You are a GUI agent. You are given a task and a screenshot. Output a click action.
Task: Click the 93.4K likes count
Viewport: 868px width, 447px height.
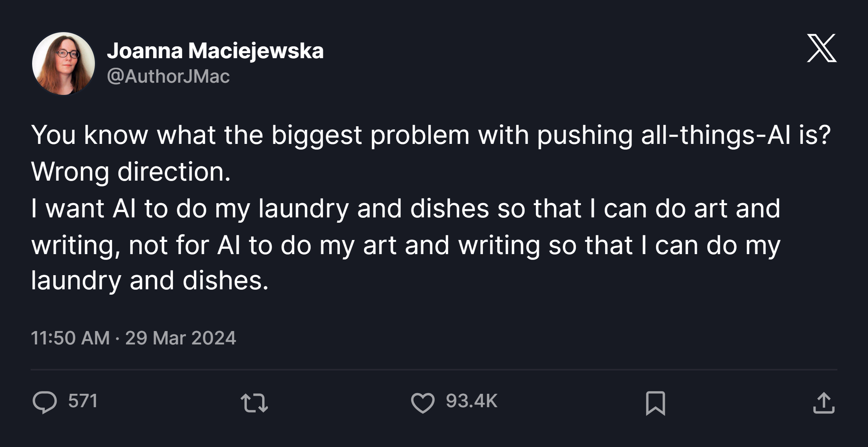472,401
